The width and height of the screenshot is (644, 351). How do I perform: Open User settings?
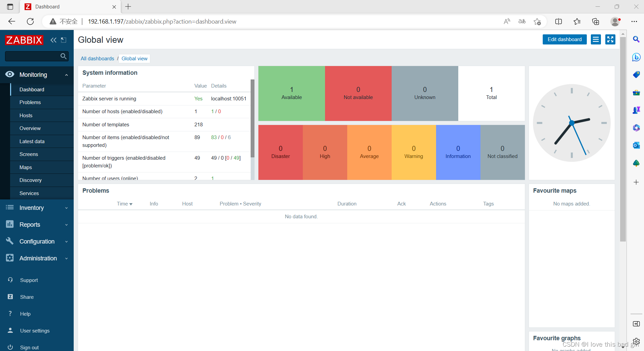click(35, 330)
